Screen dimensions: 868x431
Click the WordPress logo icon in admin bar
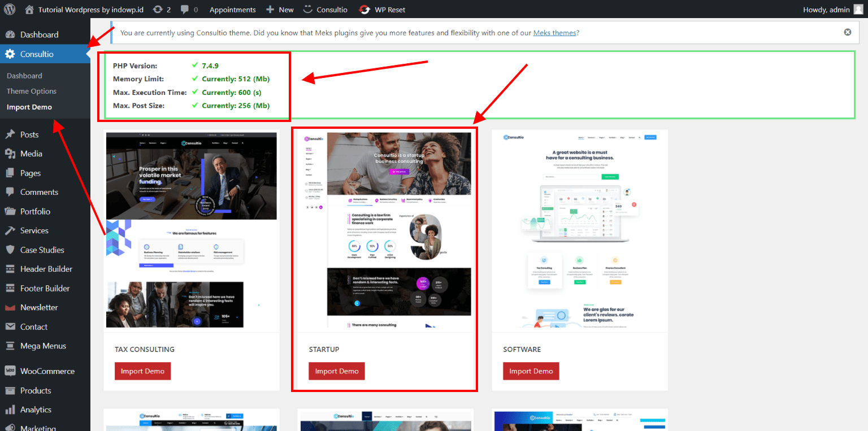[x=9, y=9]
